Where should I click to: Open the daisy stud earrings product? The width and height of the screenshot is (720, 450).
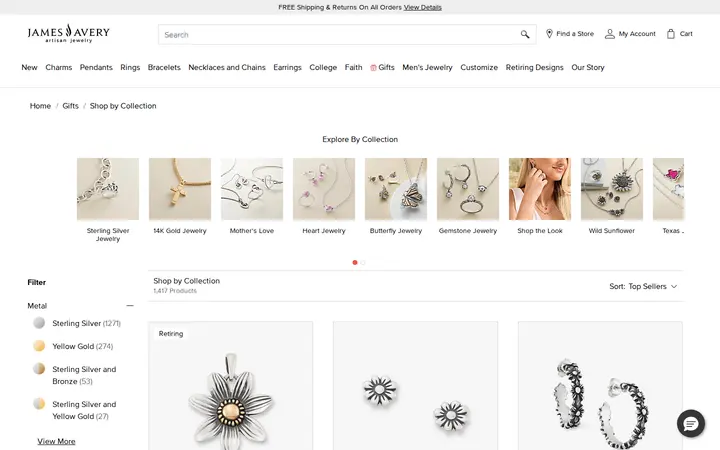click(x=416, y=386)
